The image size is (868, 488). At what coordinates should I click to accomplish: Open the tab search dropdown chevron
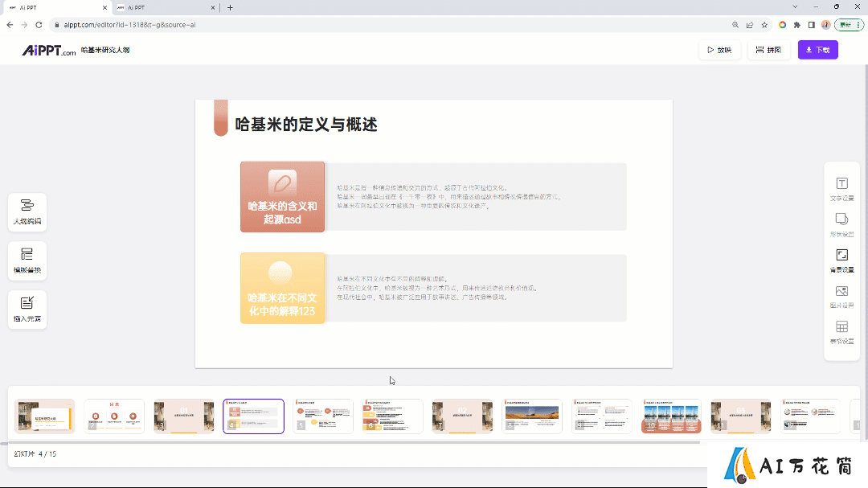click(x=795, y=7)
